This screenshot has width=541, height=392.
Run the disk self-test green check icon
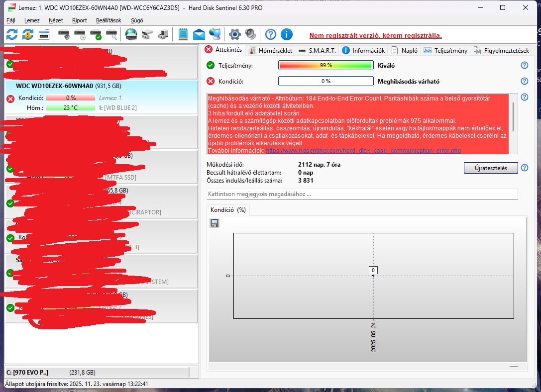pyautogui.click(x=96, y=34)
